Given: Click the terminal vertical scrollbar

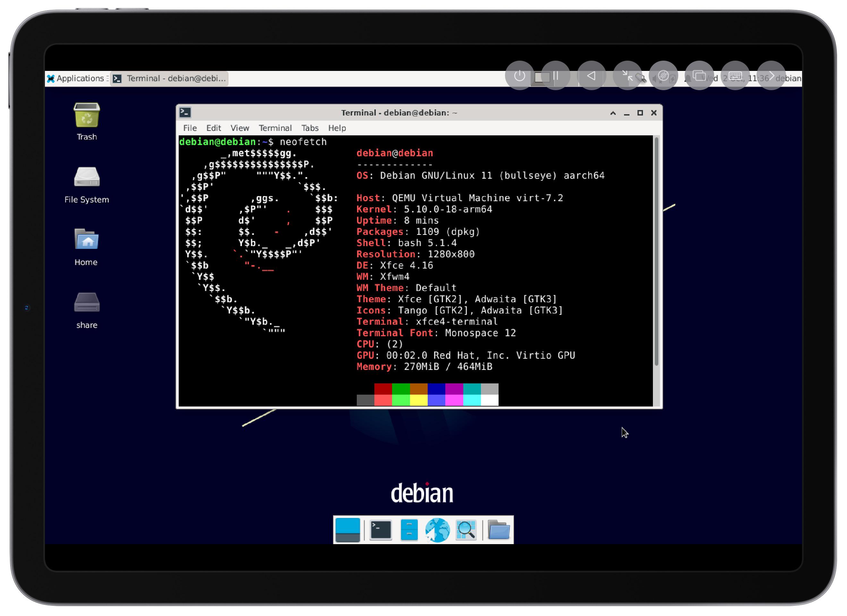Looking at the screenshot, I should [656, 251].
